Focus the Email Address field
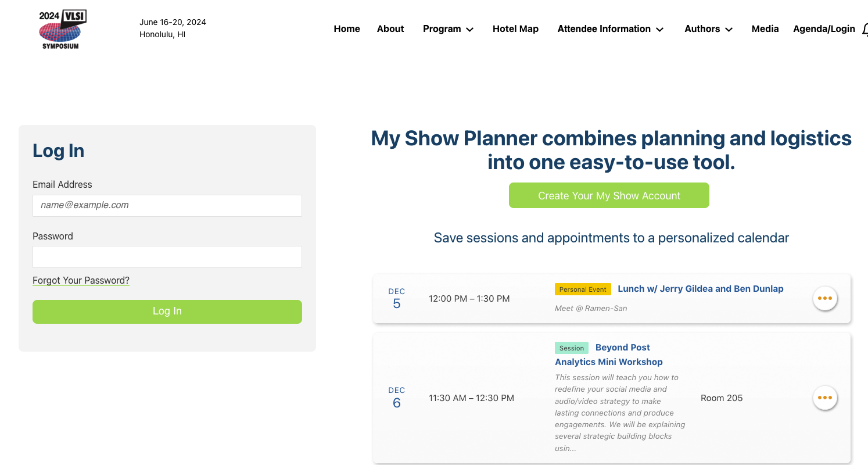Viewport: 868px width, 465px height. pyautogui.click(x=167, y=205)
